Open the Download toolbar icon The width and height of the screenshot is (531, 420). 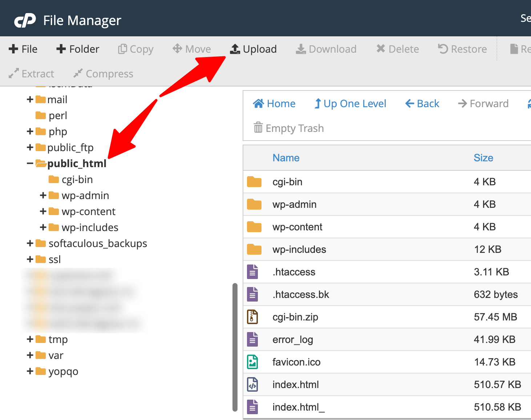point(326,49)
